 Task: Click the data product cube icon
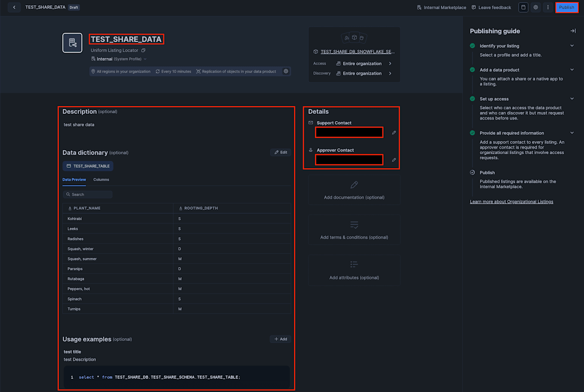click(x=315, y=52)
